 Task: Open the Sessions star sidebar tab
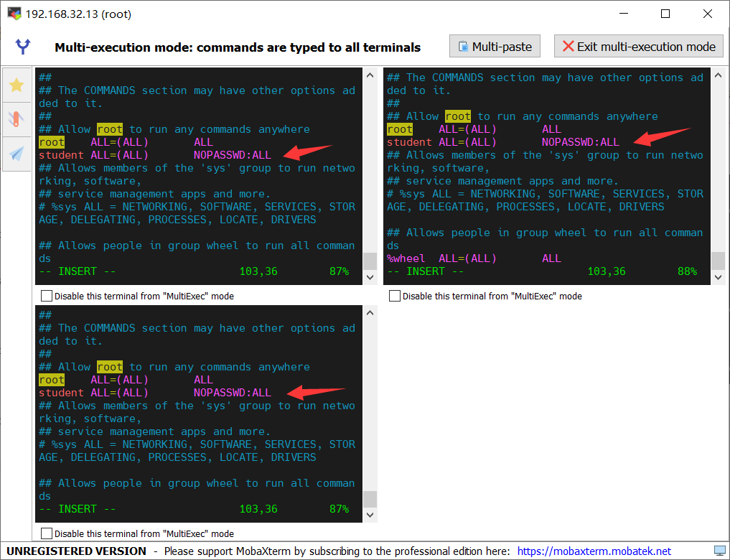tap(17, 85)
